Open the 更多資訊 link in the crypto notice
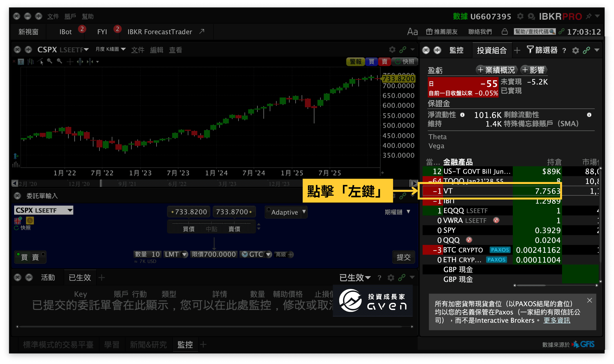 coord(557,321)
